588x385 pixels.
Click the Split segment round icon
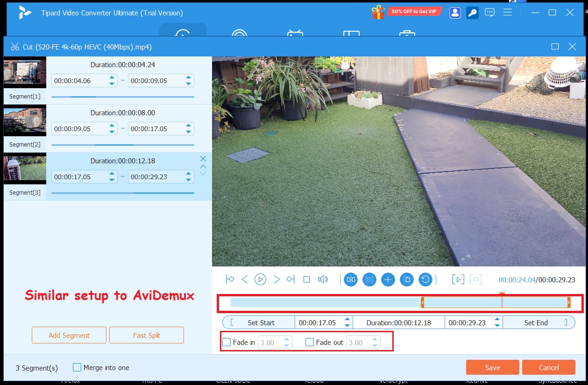click(351, 280)
